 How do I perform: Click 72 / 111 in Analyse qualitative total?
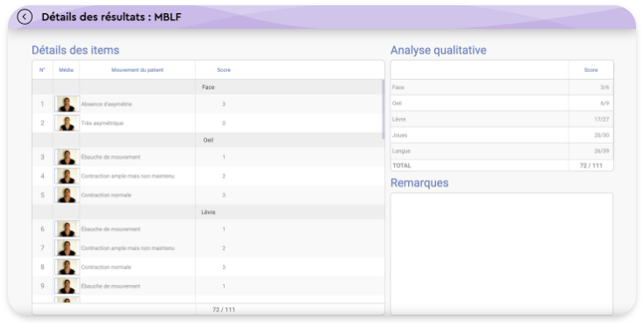point(591,166)
